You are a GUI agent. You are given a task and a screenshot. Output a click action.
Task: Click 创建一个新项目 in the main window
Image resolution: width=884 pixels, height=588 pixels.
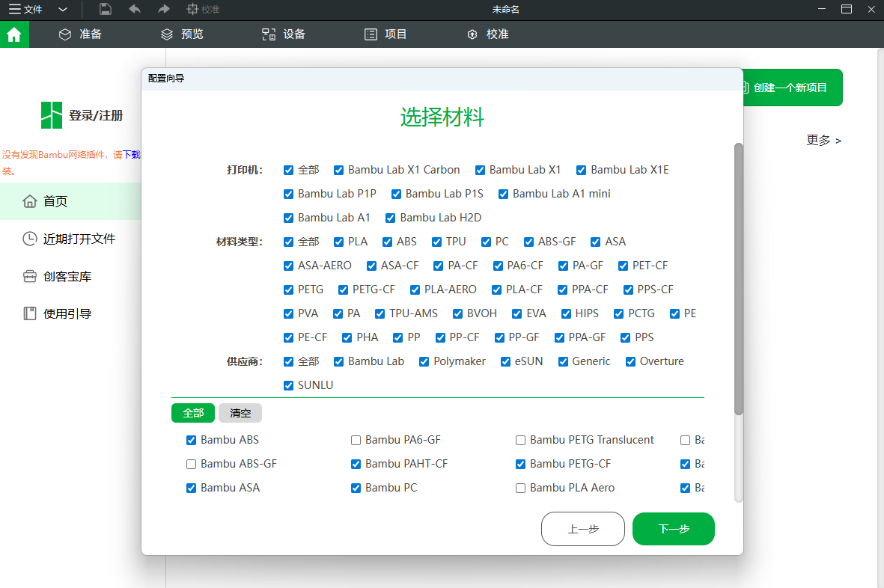coord(791,88)
